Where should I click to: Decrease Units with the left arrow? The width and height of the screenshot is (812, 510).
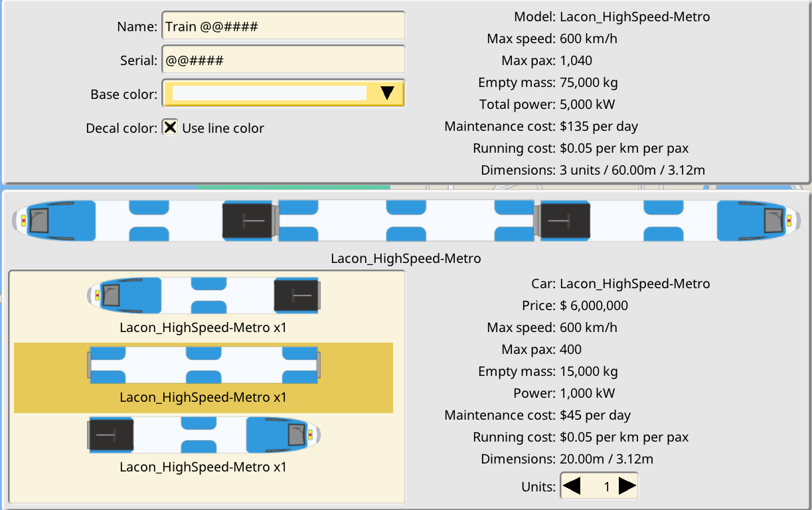(572, 486)
